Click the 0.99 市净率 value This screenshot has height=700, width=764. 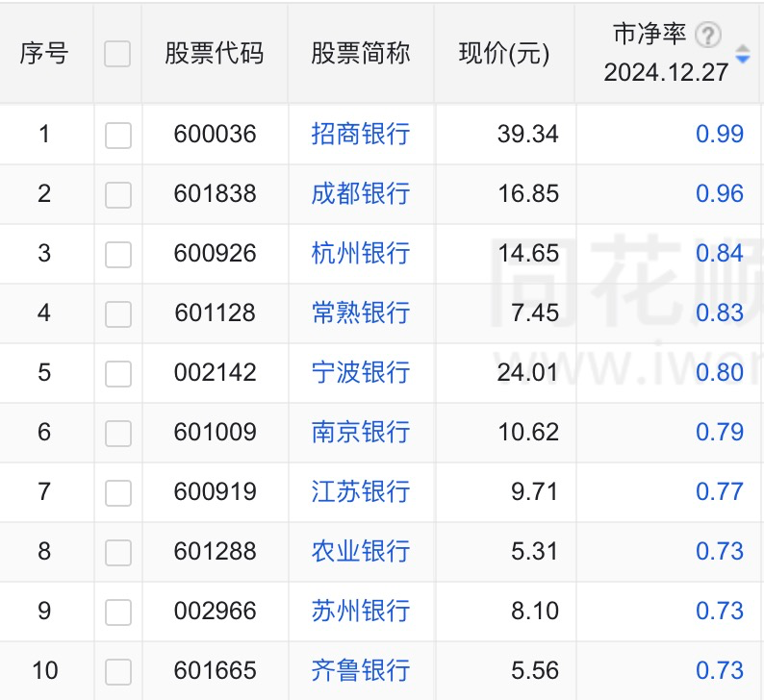click(720, 134)
